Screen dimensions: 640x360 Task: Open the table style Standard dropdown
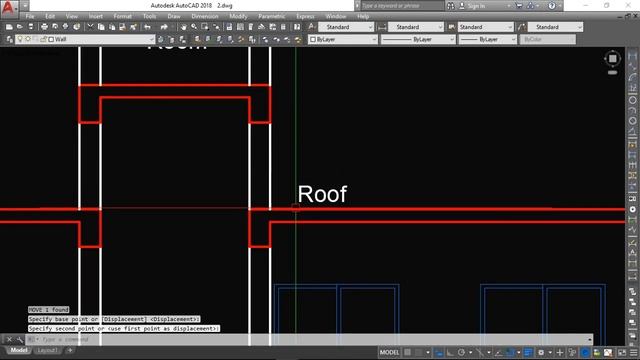(x=510, y=27)
